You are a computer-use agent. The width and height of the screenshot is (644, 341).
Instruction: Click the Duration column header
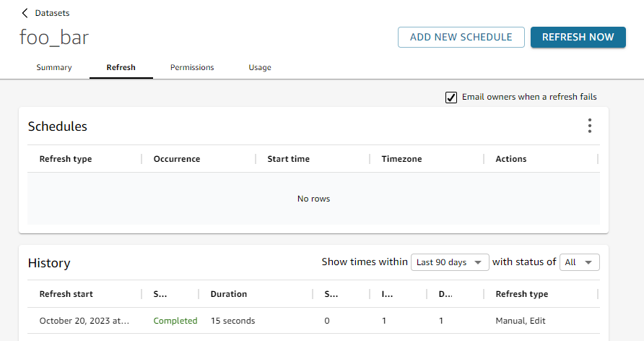tap(229, 294)
